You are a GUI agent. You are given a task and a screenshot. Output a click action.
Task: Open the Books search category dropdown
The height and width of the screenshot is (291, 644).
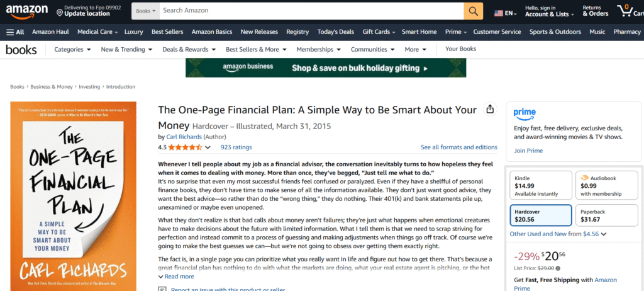click(x=145, y=11)
